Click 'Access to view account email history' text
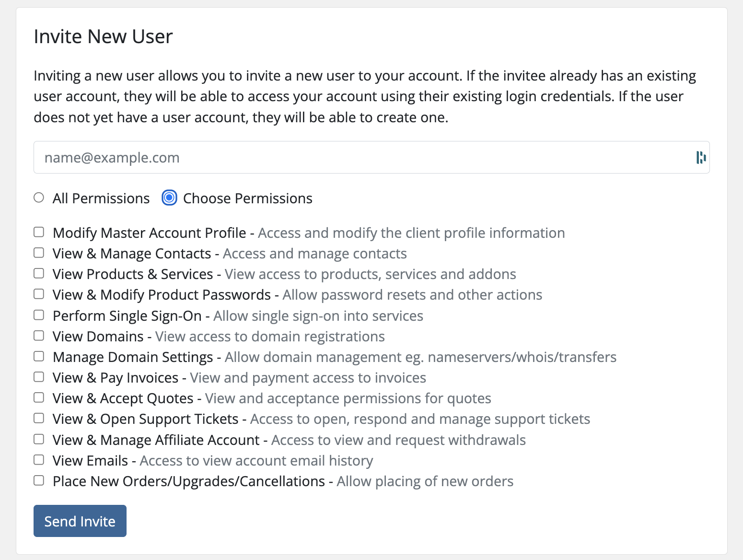The width and height of the screenshot is (743, 560). point(256,460)
